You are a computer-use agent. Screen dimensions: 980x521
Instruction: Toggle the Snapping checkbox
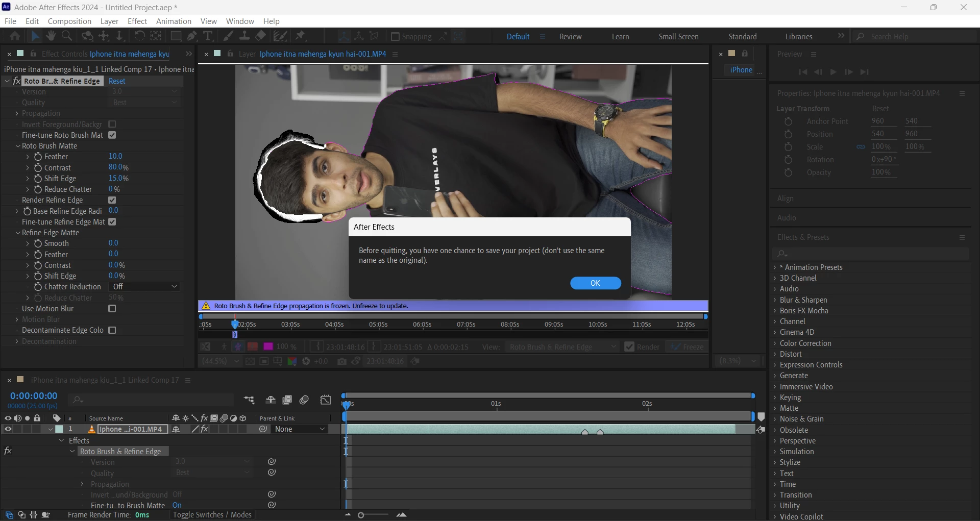pos(395,37)
